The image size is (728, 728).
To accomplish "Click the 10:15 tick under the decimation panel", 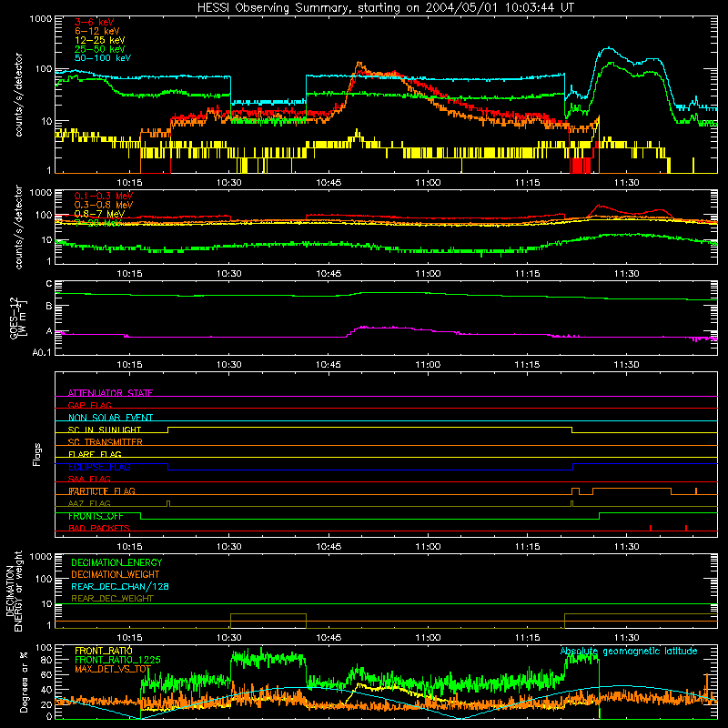I will coord(129,638).
